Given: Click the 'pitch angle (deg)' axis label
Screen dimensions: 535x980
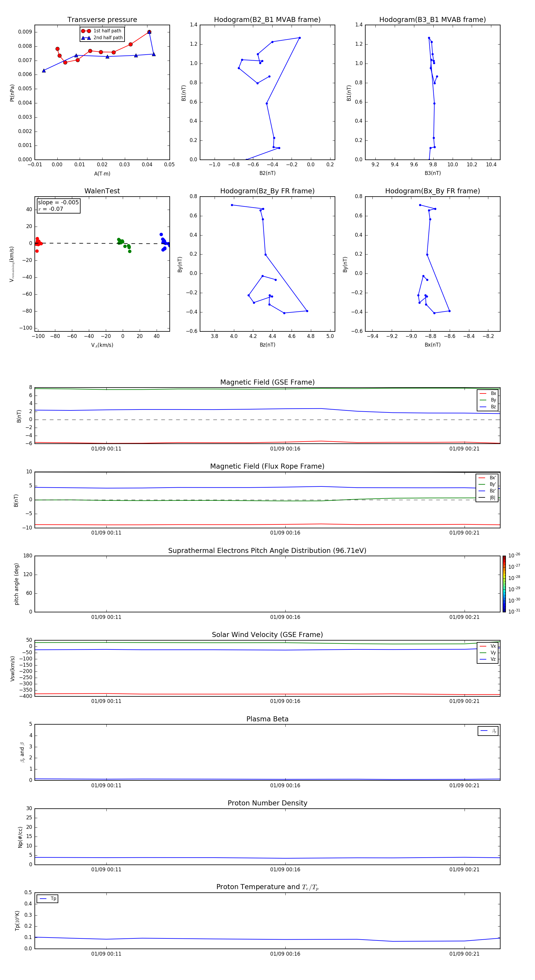Looking at the screenshot, I should [x=16, y=584].
